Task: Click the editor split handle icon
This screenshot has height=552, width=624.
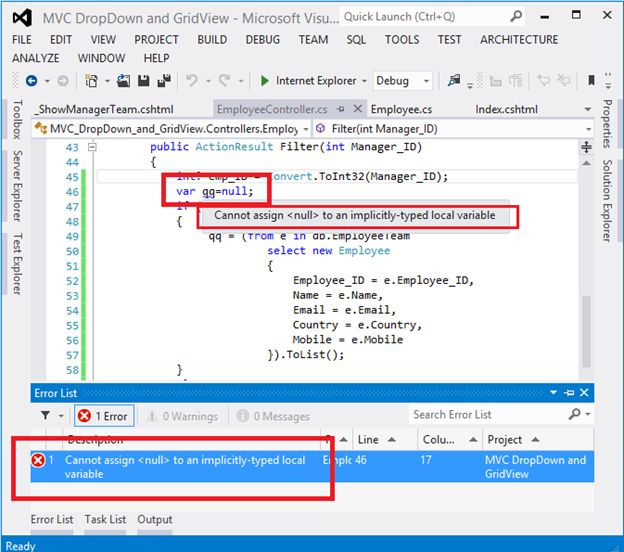Action: 586,147
